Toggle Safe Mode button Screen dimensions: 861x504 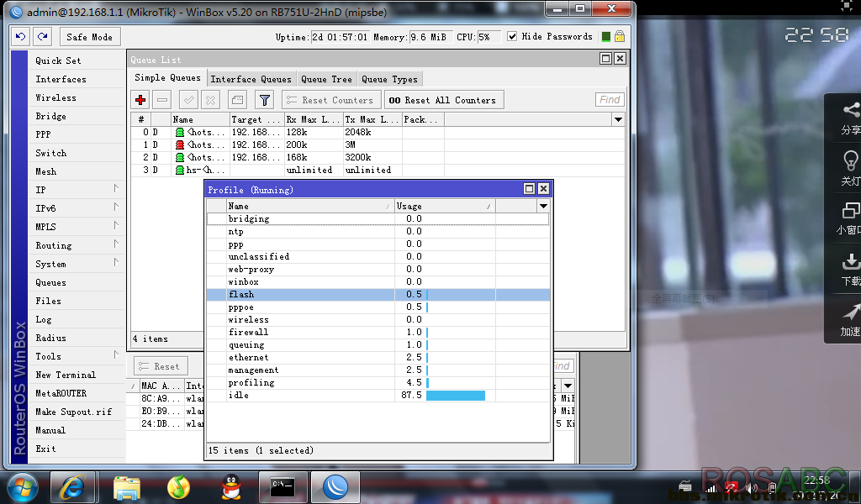click(89, 37)
